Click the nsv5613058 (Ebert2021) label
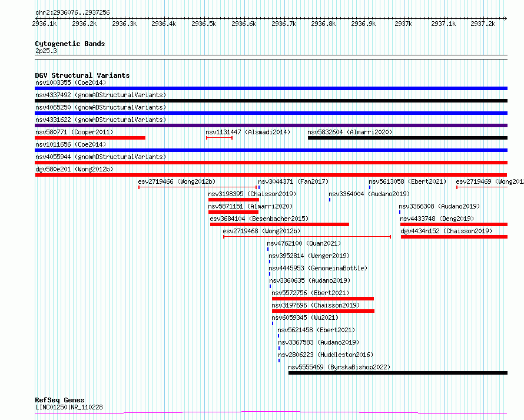The height and width of the screenshot is (420, 524). tap(407, 181)
